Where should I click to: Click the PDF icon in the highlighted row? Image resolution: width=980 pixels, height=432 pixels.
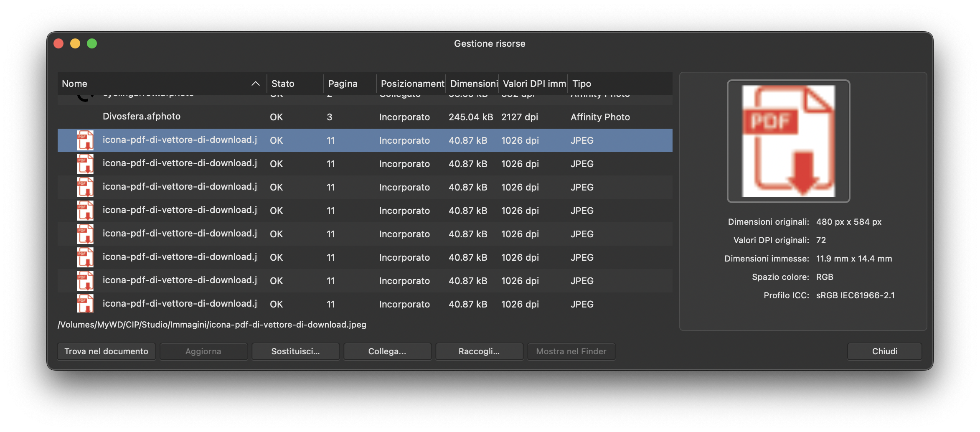85,140
